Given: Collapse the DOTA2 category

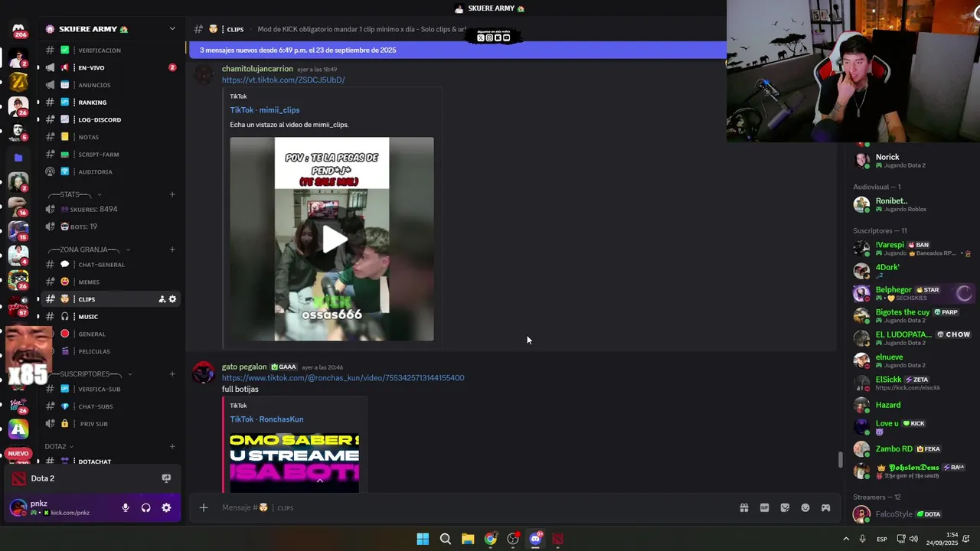Looking at the screenshot, I should 59,446.
